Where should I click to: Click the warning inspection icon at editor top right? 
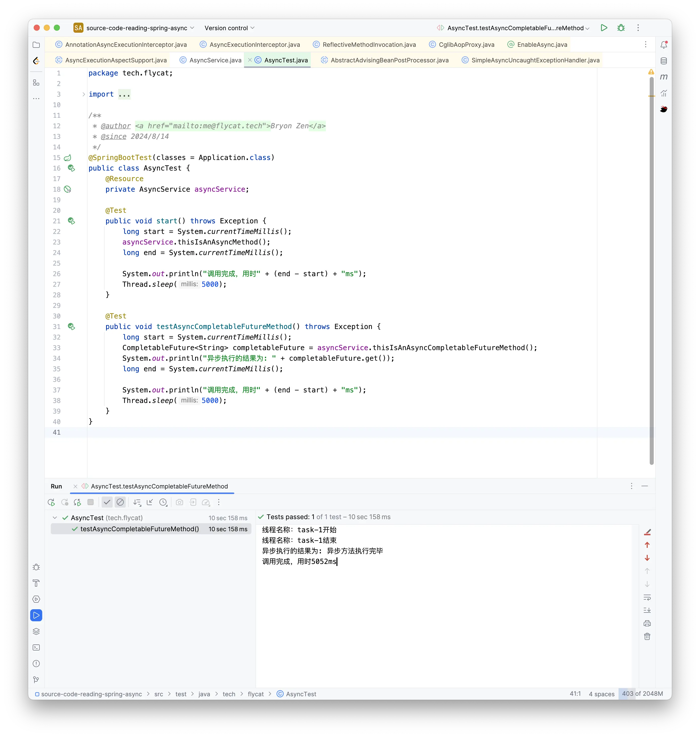pos(651,72)
